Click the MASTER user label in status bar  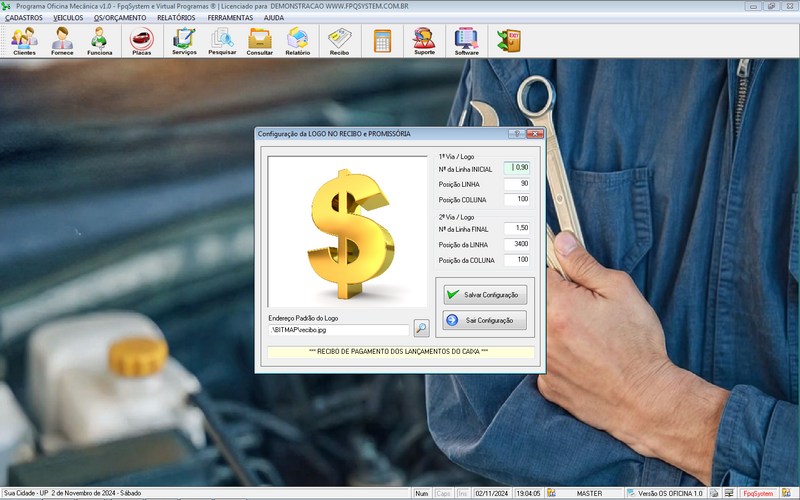(589, 493)
